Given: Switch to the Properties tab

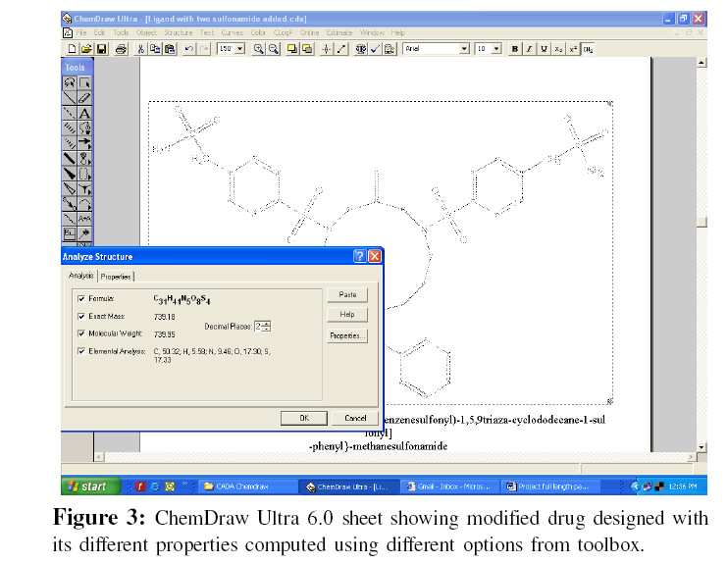Looking at the screenshot, I should pyautogui.click(x=116, y=277).
